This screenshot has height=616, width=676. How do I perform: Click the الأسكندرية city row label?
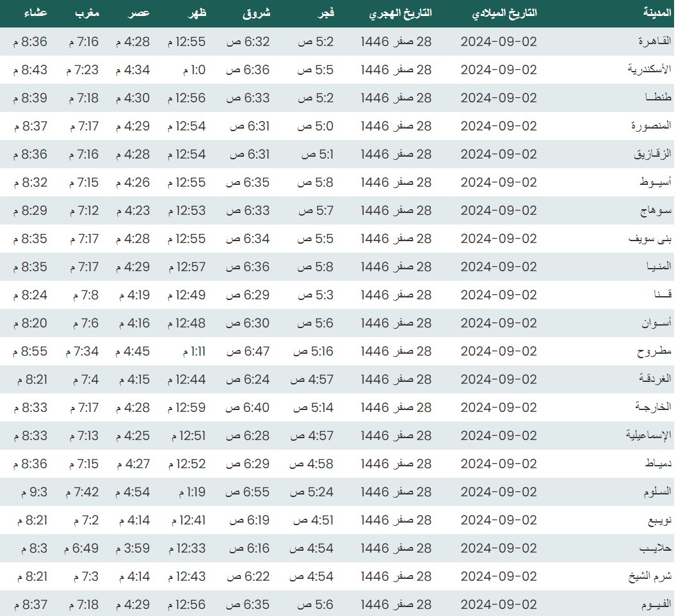click(x=648, y=70)
